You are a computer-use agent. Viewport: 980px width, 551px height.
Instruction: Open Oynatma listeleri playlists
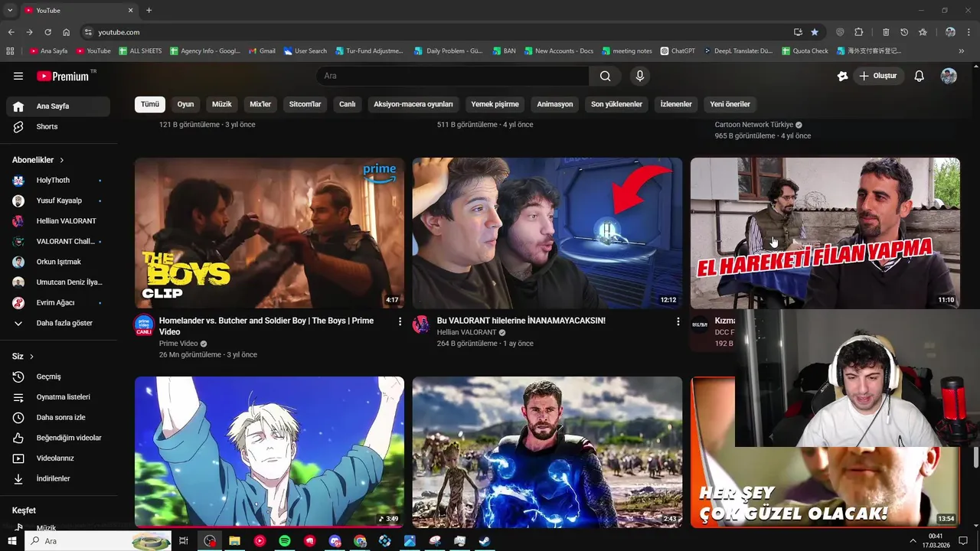coord(58,397)
